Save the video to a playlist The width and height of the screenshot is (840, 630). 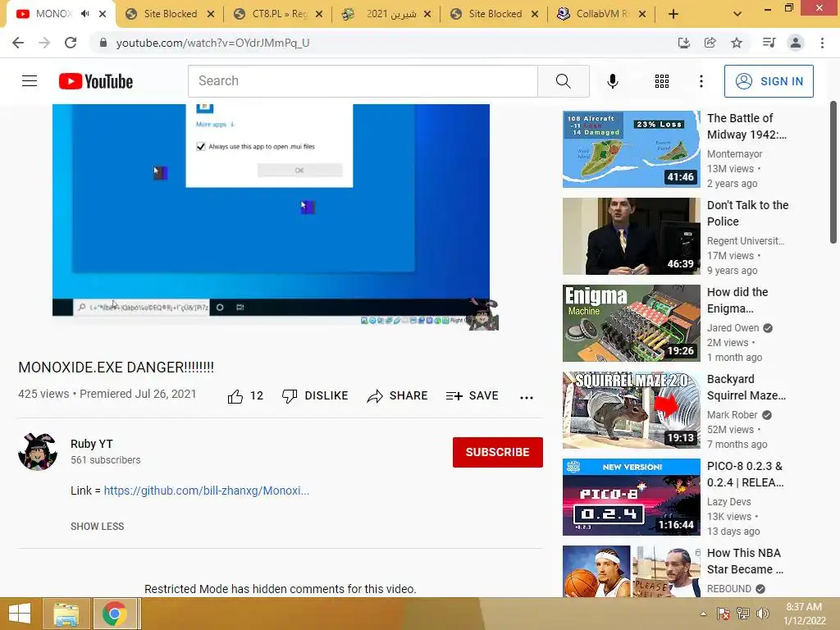pos(472,396)
